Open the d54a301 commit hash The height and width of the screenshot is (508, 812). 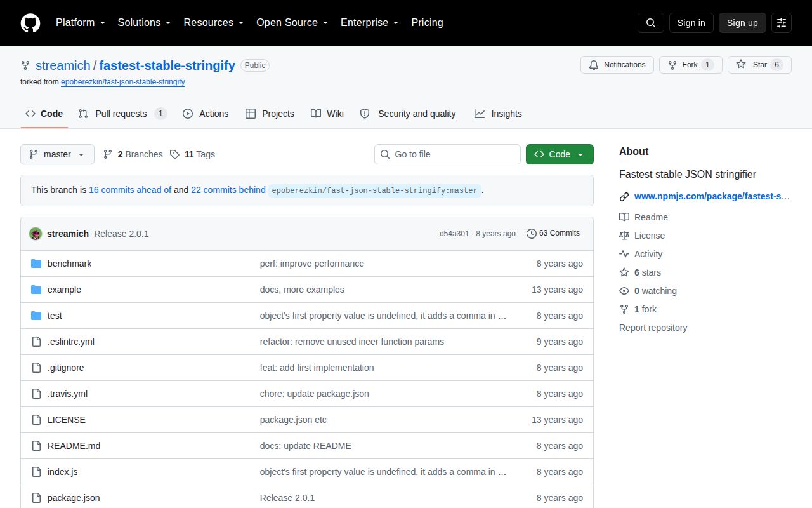(x=454, y=234)
